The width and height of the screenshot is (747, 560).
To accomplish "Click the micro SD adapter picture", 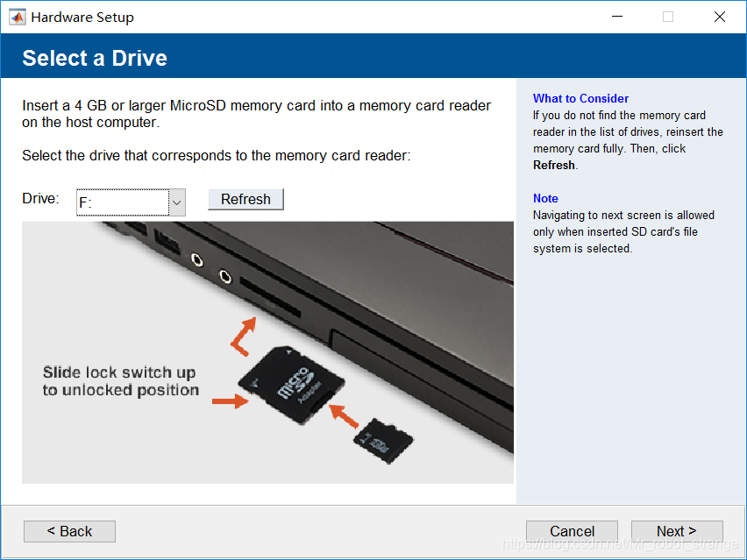I will (x=294, y=386).
